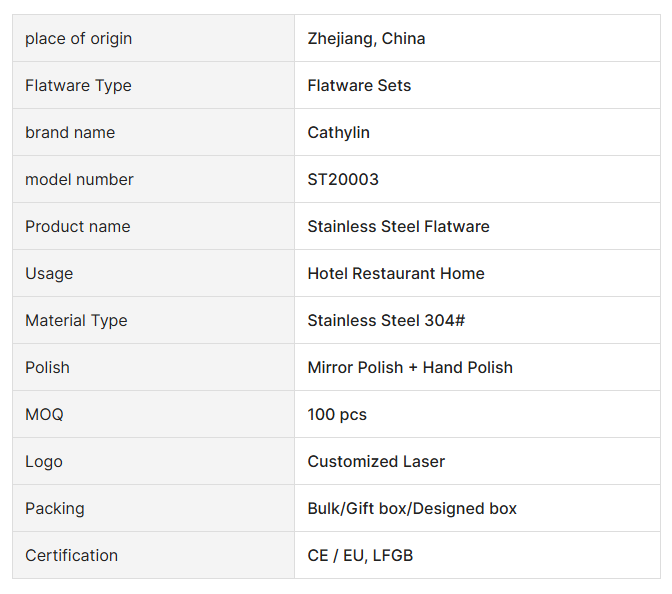
Task: Click the 'Product name' label cell
Action: 77,227
